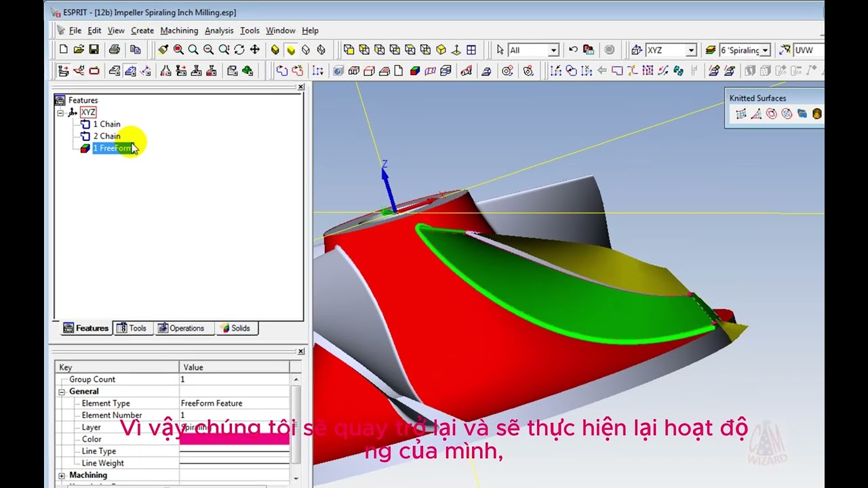Switch to the Solids tab

coord(236,328)
